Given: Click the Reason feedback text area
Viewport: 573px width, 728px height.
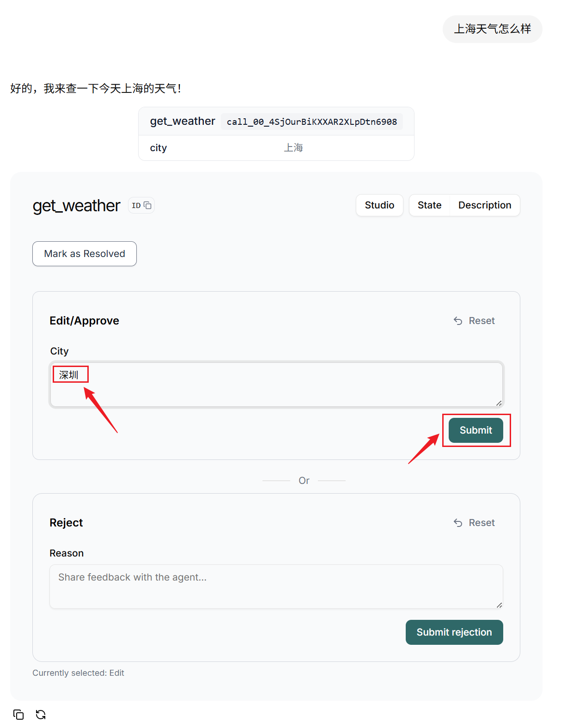Looking at the screenshot, I should pyautogui.click(x=276, y=587).
